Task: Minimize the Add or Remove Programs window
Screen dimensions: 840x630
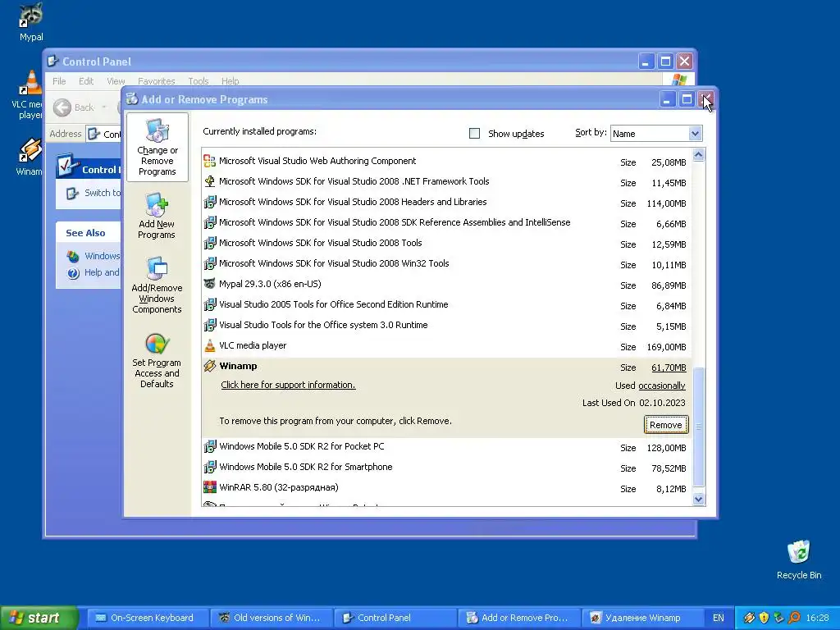Action: pyautogui.click(x=667, y=99)
